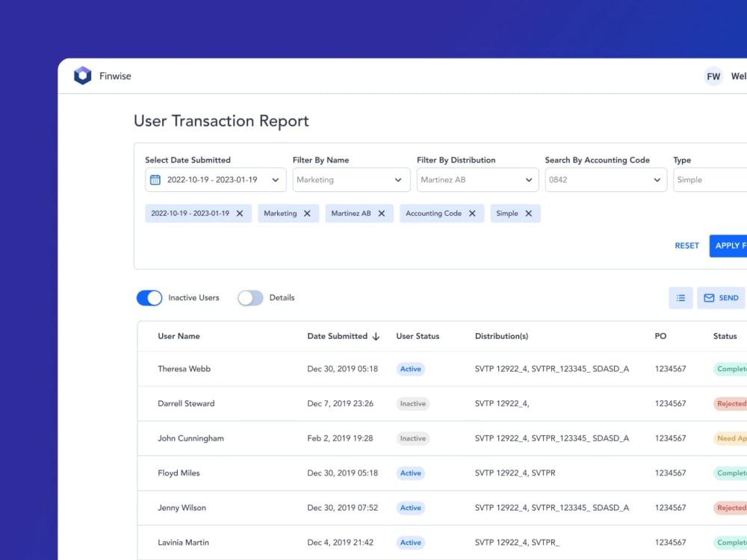The image size is (747, 560).
Task: Open the FW profile avatar
Action: tap(713, 75)
